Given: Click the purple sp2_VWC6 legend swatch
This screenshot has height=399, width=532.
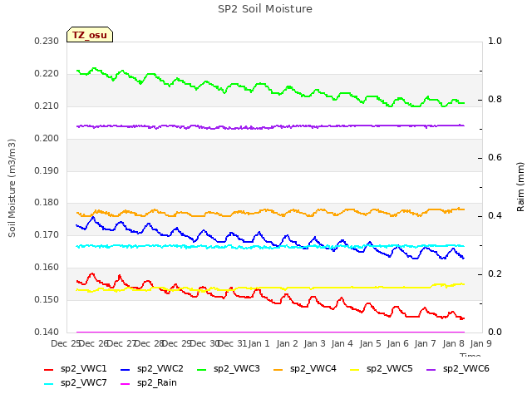Looking at the screenshot, I should pyautogui.click(x=431, y=369).
